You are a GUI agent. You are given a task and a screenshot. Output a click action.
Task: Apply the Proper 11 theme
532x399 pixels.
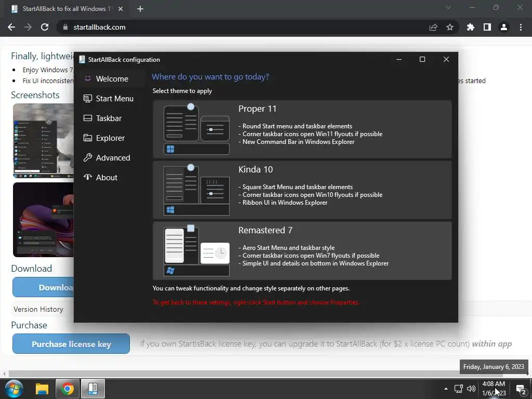302,129
